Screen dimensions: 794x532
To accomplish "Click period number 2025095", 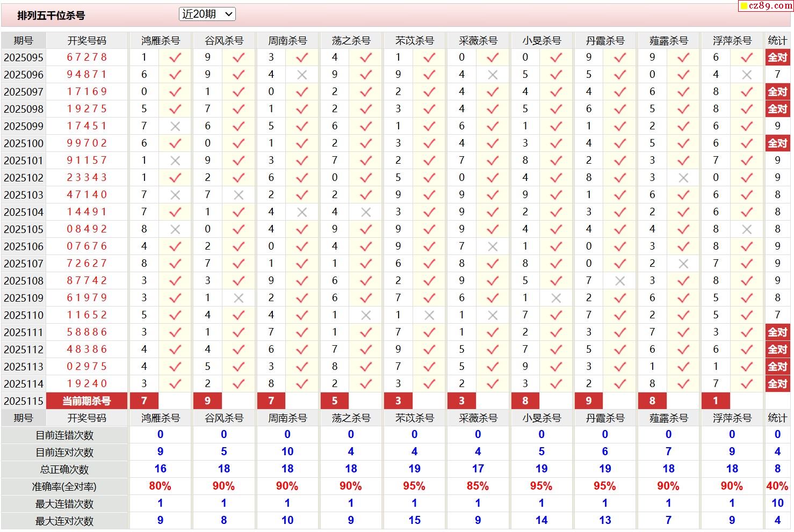I will 24,57.
